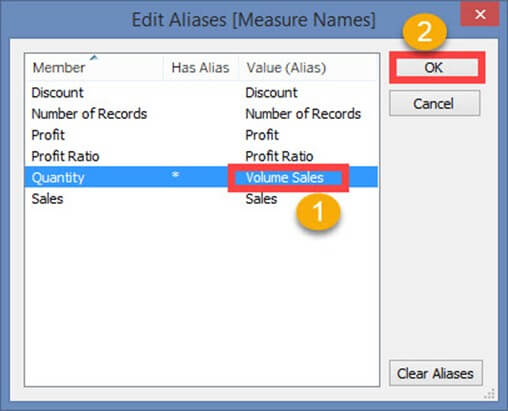
Task: Close the Edit Aliases dialog
Action: pos(480,14)
